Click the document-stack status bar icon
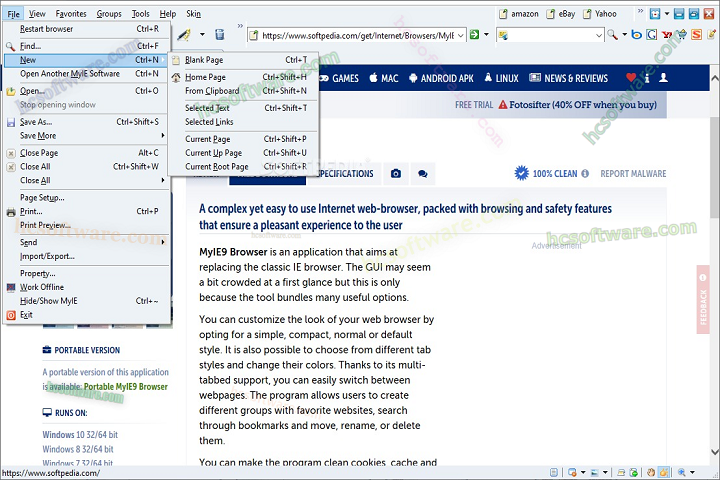 621,472
